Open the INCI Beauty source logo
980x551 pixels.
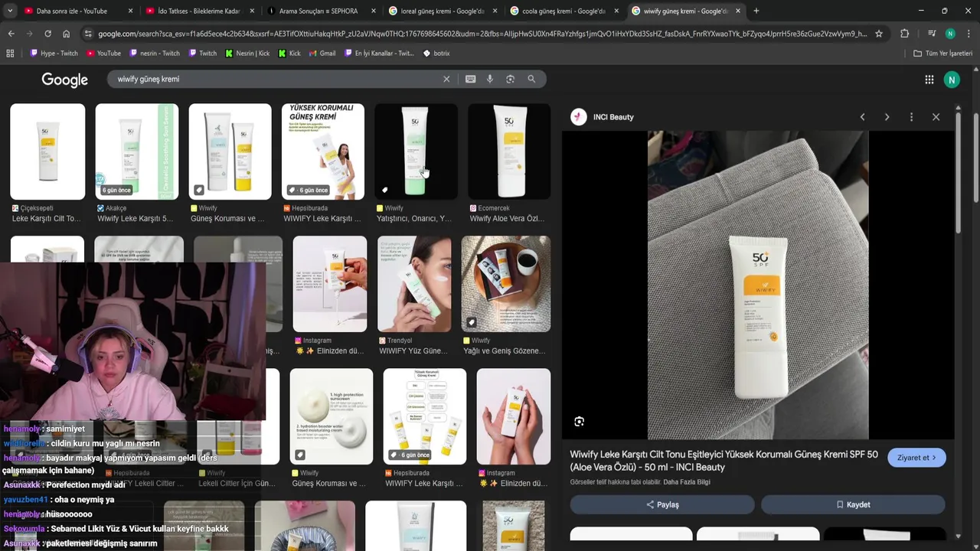[579, 117]
